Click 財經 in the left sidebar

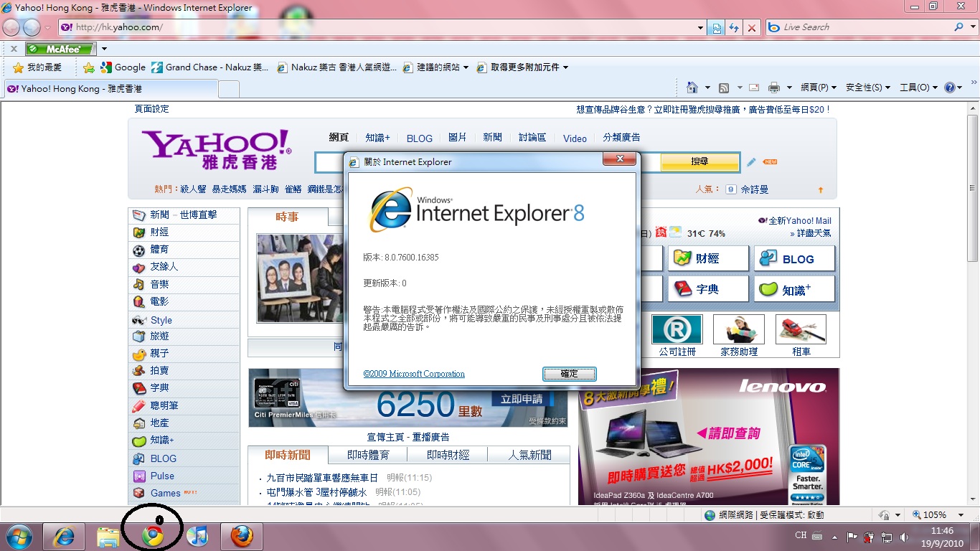(x=160, y=232)
